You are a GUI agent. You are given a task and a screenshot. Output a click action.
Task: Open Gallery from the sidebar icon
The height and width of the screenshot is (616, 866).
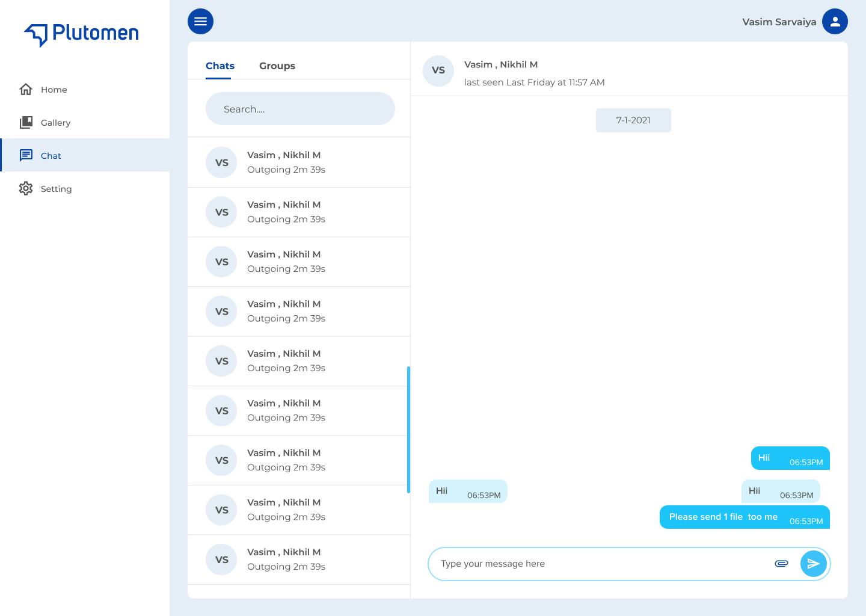pyautogui.click(x=26, y=122)
